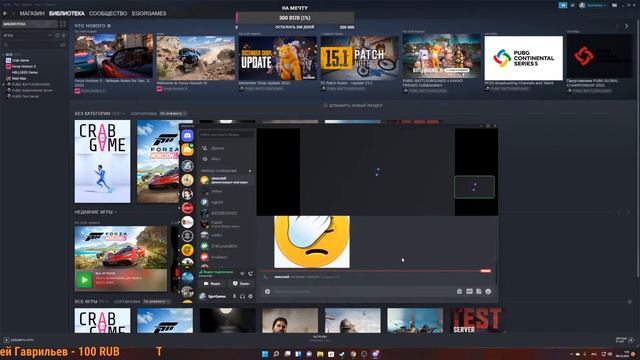Open the EGORGAMES profile tab

[149, 13]
